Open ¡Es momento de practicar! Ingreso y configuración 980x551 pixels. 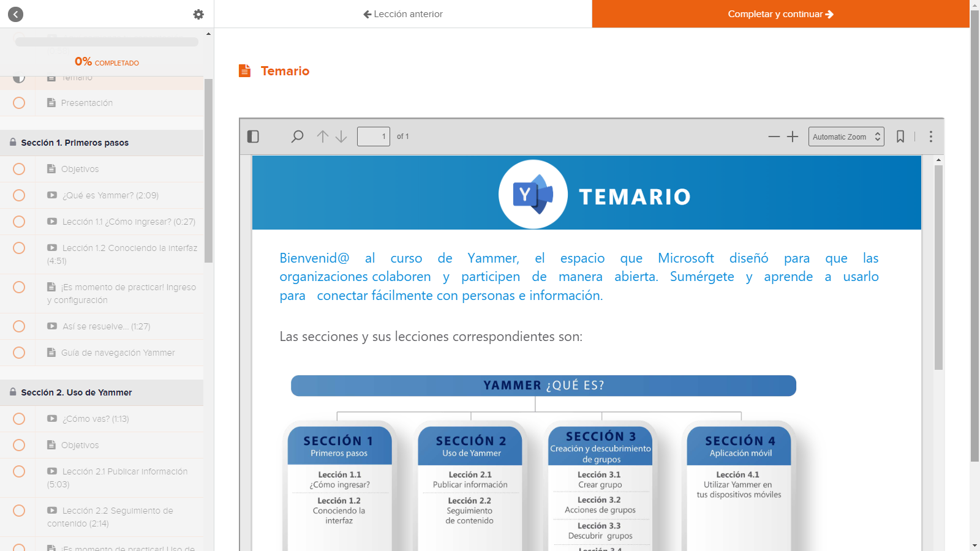click(x=102, y=293)
